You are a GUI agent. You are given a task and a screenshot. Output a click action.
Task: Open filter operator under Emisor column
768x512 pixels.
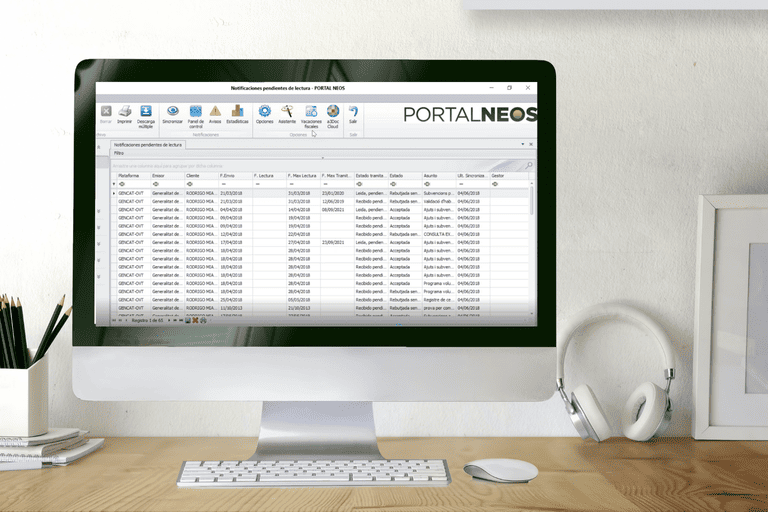point(156,184)
